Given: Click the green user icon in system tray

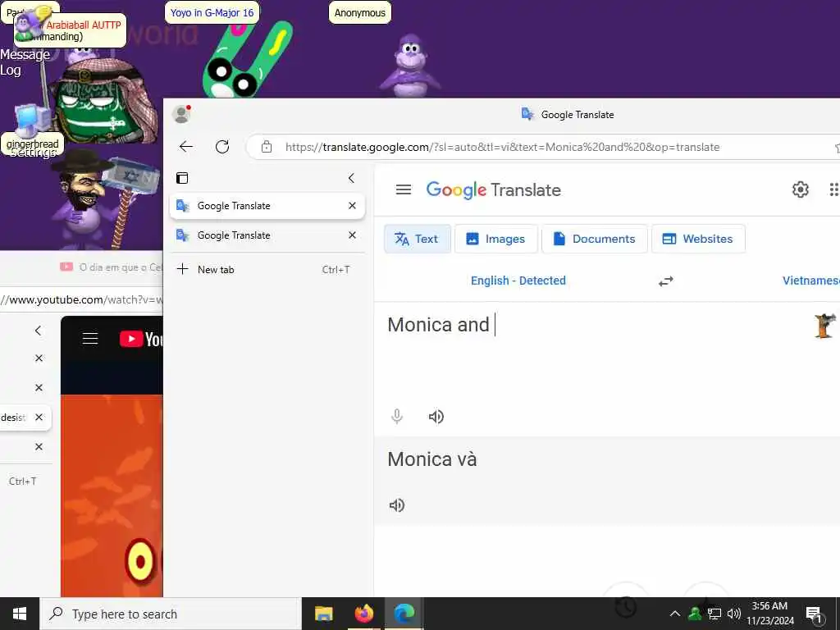Looking at the screenshot, I should 695,614.
